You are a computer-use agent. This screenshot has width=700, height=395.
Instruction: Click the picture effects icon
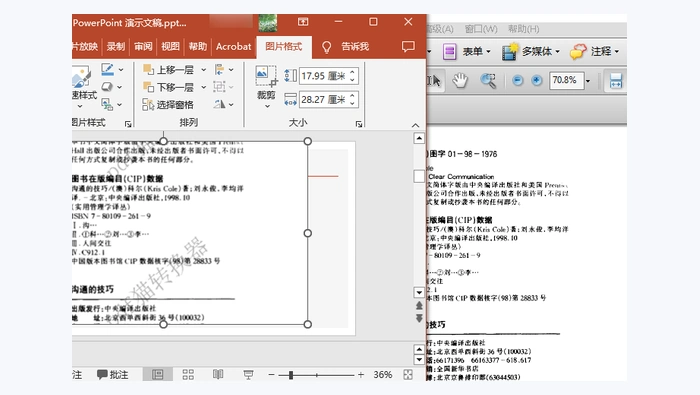(107, 87)
